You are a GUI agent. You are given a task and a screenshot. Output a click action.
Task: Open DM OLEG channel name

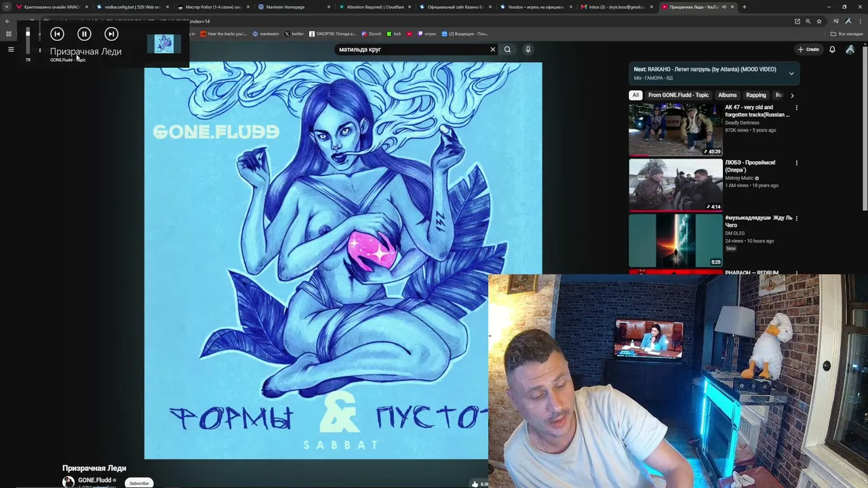pos(734,233)
